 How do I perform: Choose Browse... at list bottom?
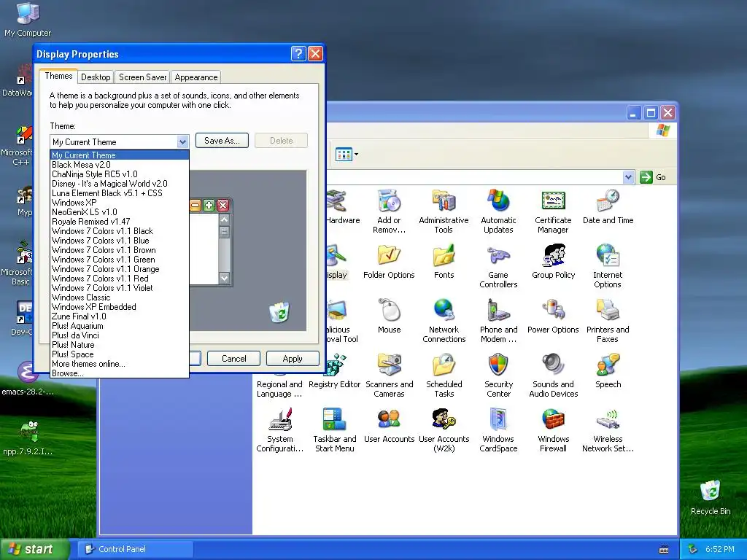119,373
